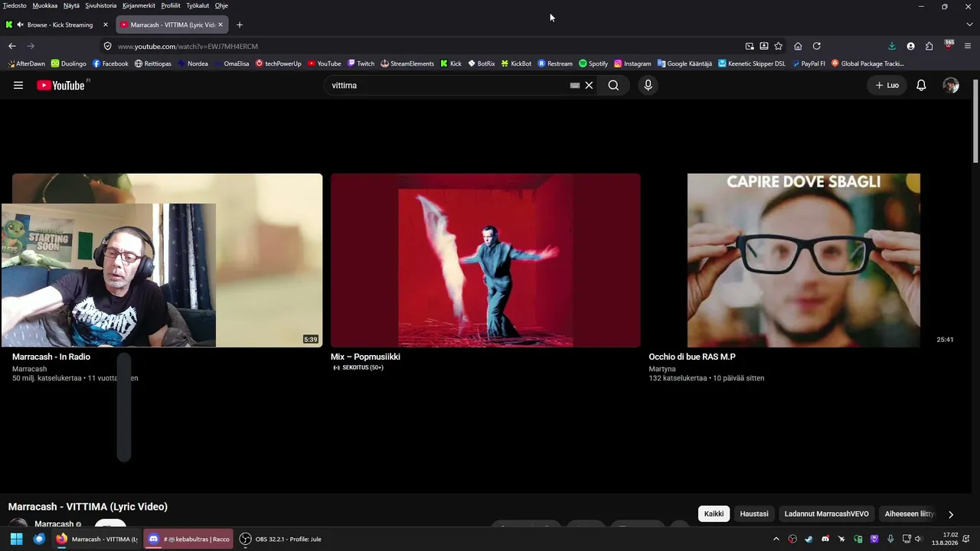List all tabs with the dropdown arrow
The width and height of the screenshot is (980, 551).
[x=970, y=24]
